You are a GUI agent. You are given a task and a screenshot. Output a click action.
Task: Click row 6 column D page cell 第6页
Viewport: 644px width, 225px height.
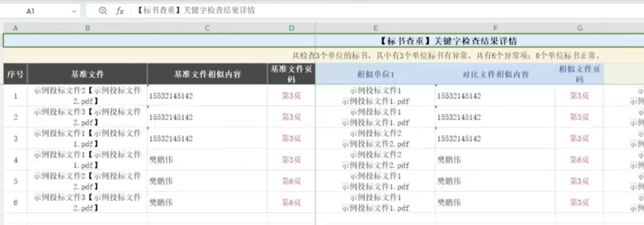point(292,202)
